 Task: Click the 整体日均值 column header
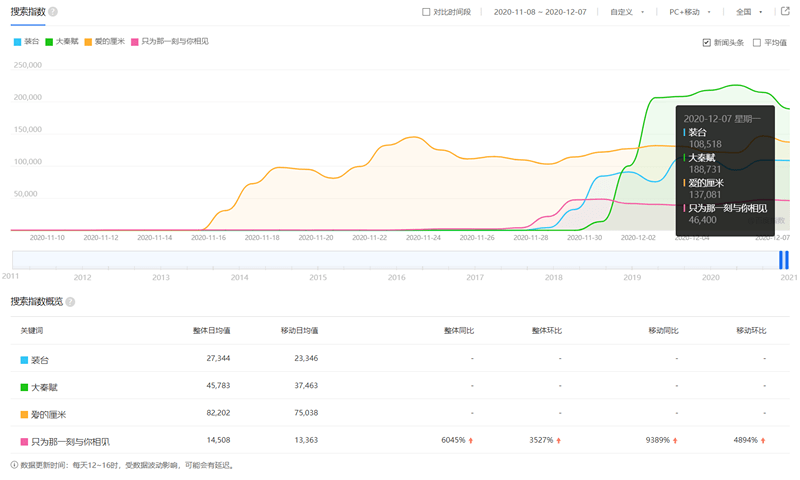211,331
